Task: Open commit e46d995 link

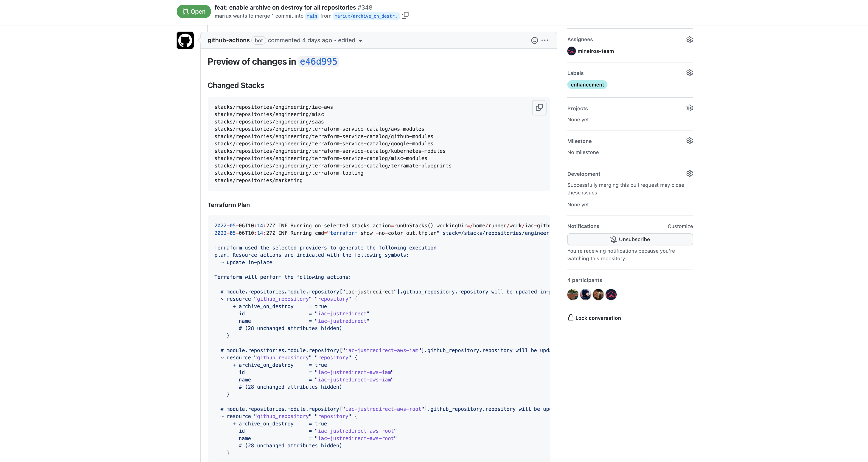Action: click(318, 62)
